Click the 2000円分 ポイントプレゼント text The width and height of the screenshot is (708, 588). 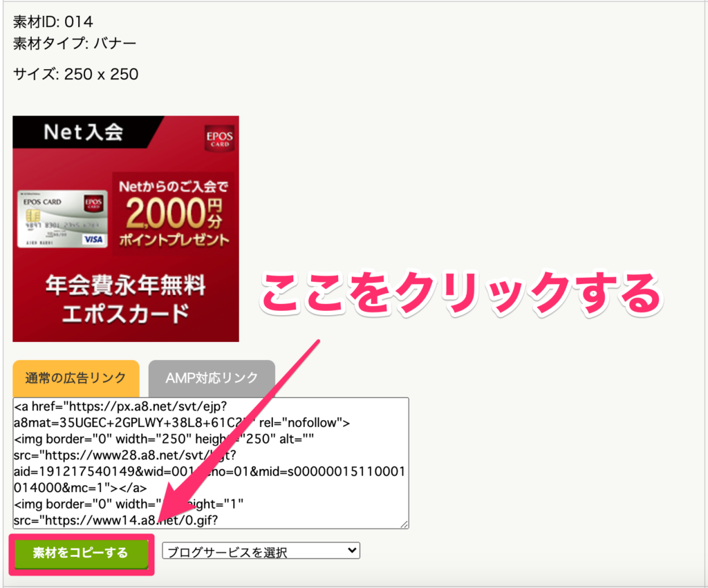174,221
